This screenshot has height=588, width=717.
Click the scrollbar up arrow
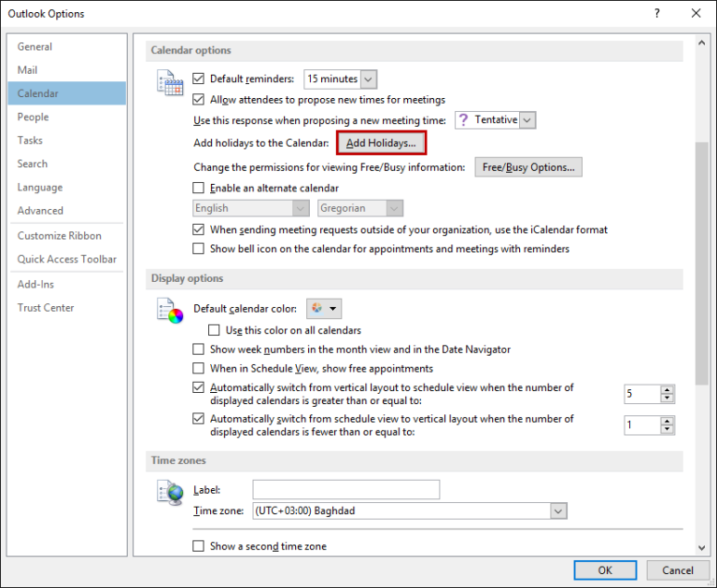(701, 43)
